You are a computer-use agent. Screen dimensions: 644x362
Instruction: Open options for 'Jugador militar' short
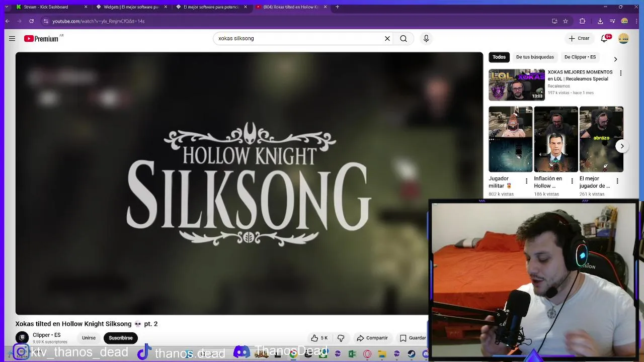point(527,181)
